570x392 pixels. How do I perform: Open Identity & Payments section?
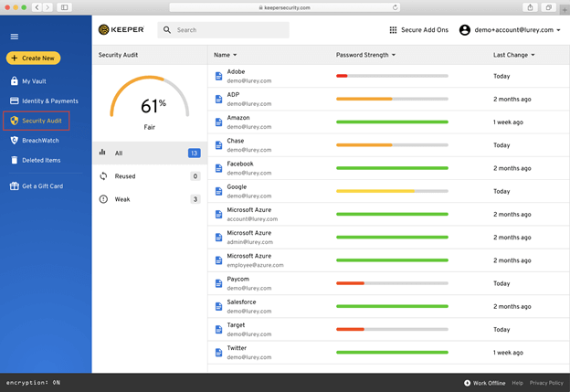(x=49, y=101)
